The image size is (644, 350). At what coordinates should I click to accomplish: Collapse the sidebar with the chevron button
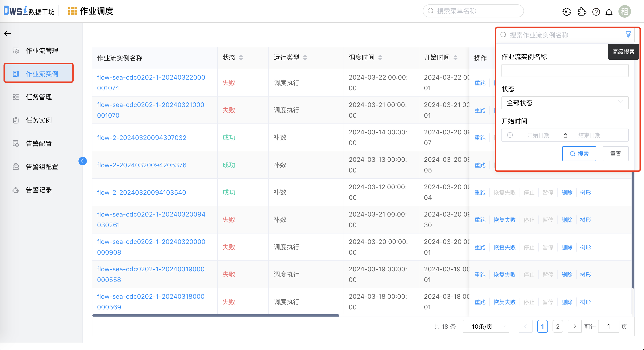82,161
